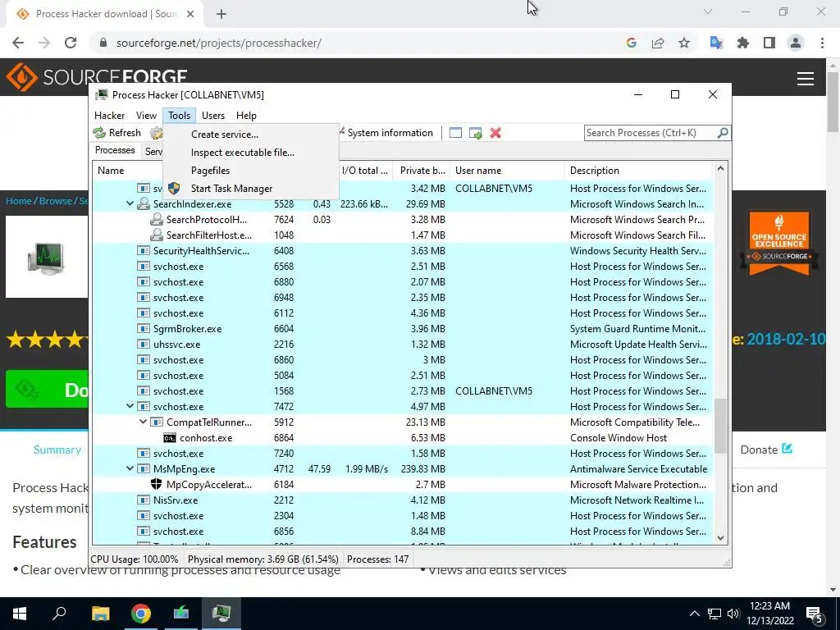
Task: Click the Chrome address bar URL
Action: click(218, 43)
